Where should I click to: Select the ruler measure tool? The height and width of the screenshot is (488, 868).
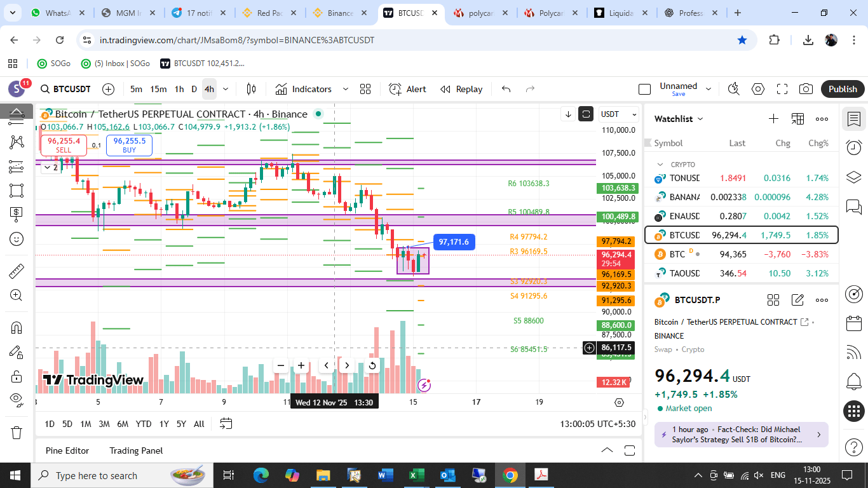17,271
